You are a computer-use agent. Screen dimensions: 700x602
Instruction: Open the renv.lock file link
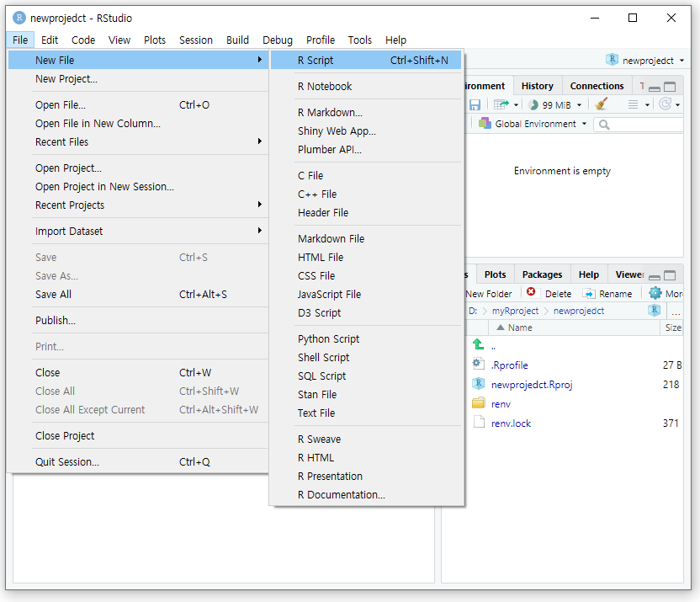click(x=511, y=424)
